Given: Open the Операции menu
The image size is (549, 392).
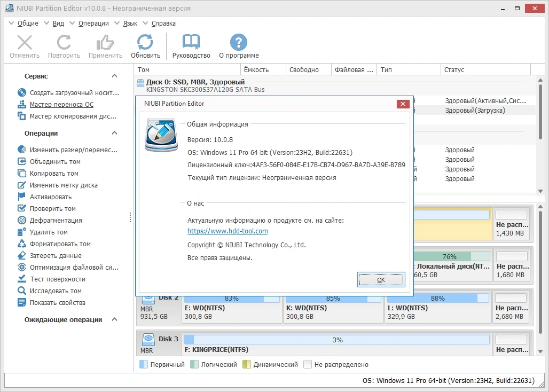Looking at the screenshot, I should (93, 23).
